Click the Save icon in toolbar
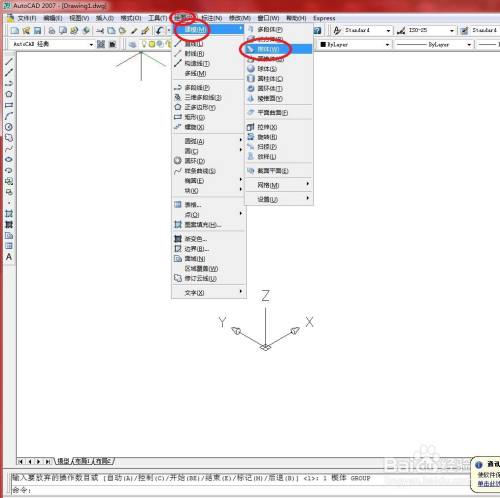 [x=37, y=31]
